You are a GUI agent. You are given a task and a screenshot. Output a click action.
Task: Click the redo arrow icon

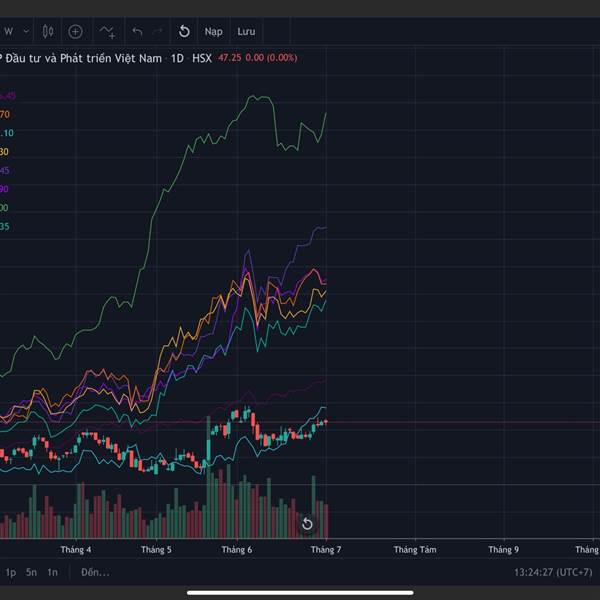pos(158,31)
